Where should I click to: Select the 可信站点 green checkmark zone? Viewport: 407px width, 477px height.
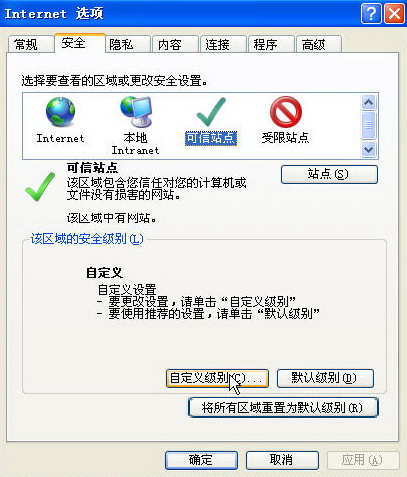(x=211, y=112)
